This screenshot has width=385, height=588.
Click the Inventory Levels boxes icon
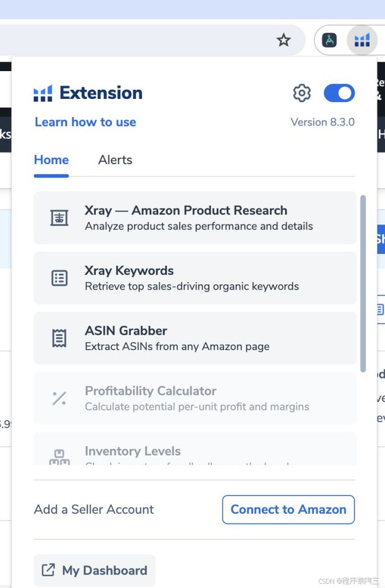pos(59,457)
